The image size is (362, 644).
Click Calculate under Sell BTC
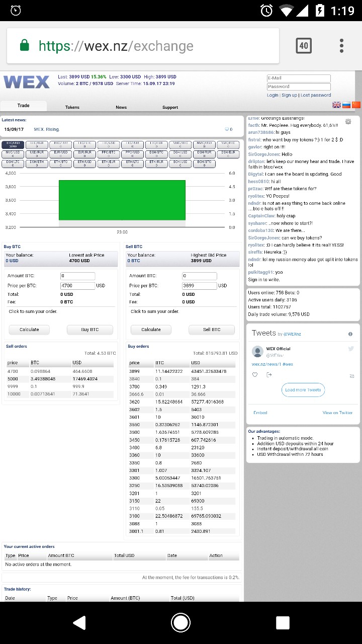(x=151, y=330)
